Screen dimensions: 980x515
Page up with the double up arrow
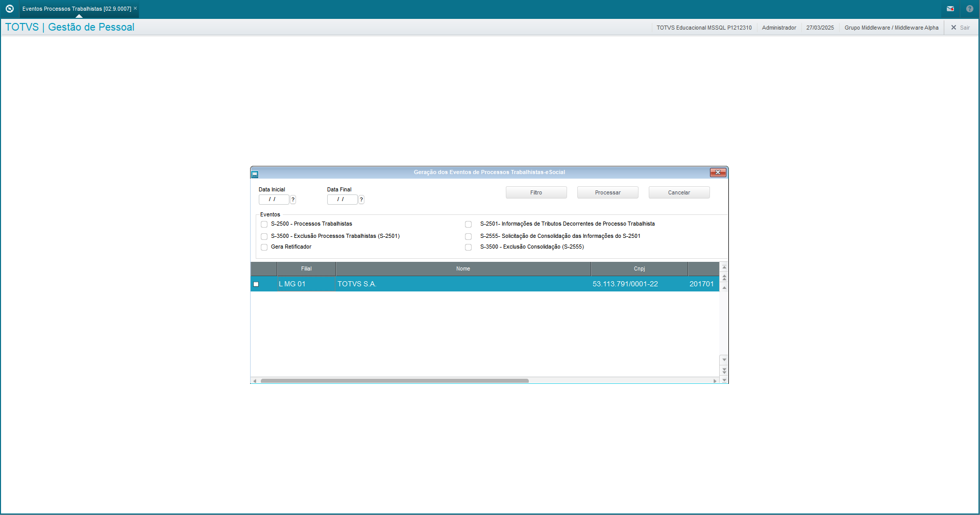[724, 278]
